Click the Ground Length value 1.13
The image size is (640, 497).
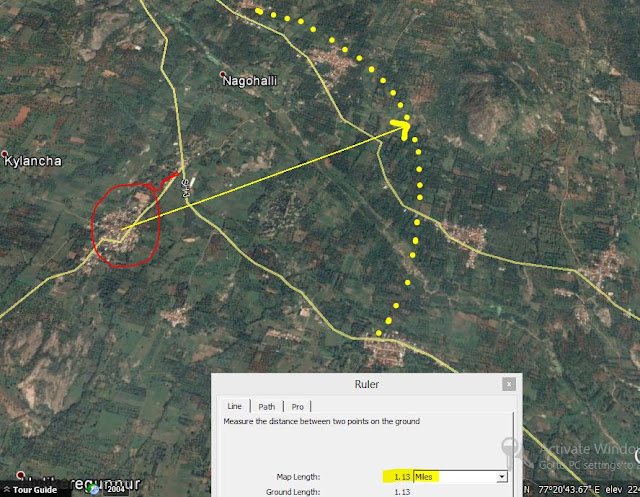tap(402, 492)
